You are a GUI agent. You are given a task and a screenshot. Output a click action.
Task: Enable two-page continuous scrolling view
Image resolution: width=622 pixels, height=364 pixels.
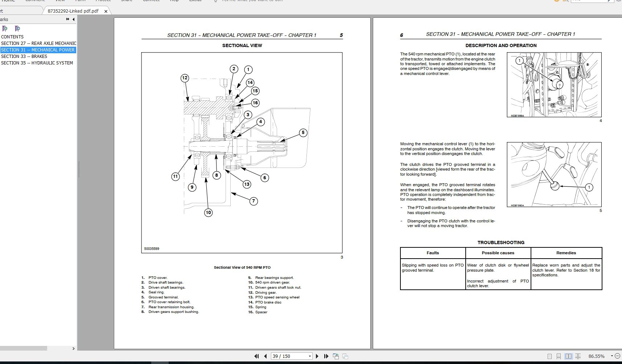pos(578,356)
